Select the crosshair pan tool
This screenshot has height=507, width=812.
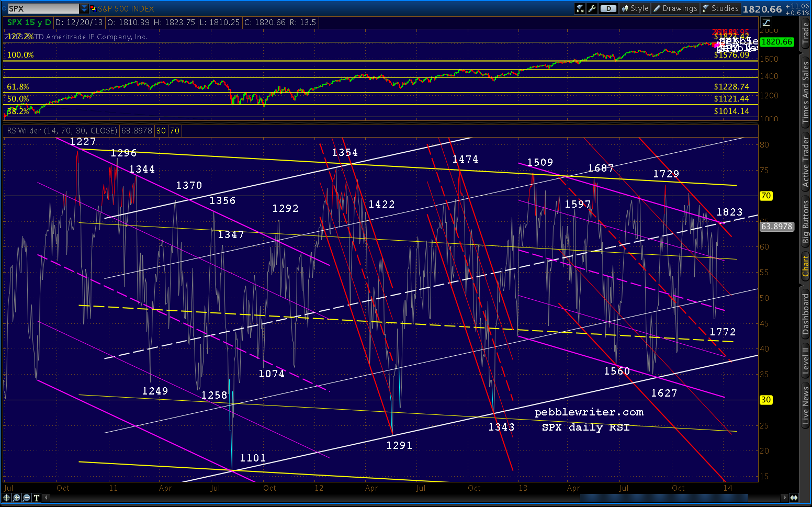coord(7,498)
